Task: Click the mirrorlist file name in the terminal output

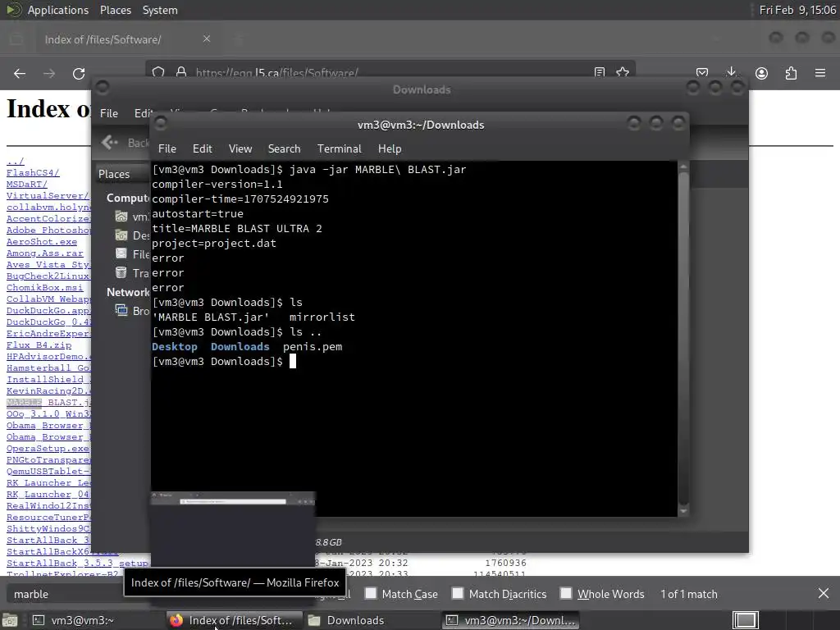Action: click(322, 317)
